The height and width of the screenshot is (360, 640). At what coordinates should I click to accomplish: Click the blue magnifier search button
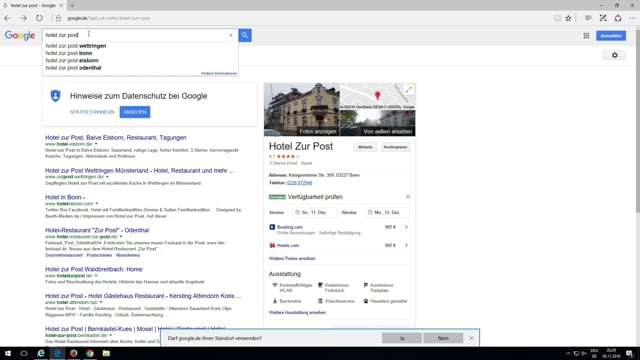(x=244, y=35)
